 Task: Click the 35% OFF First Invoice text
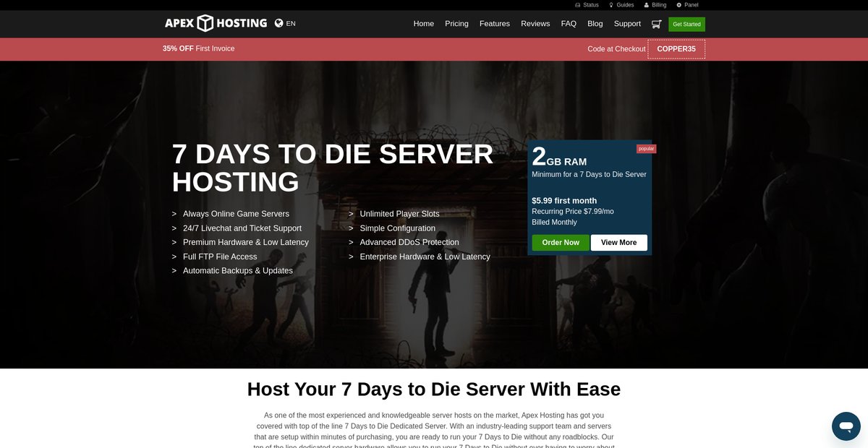[x=199, y=48]
